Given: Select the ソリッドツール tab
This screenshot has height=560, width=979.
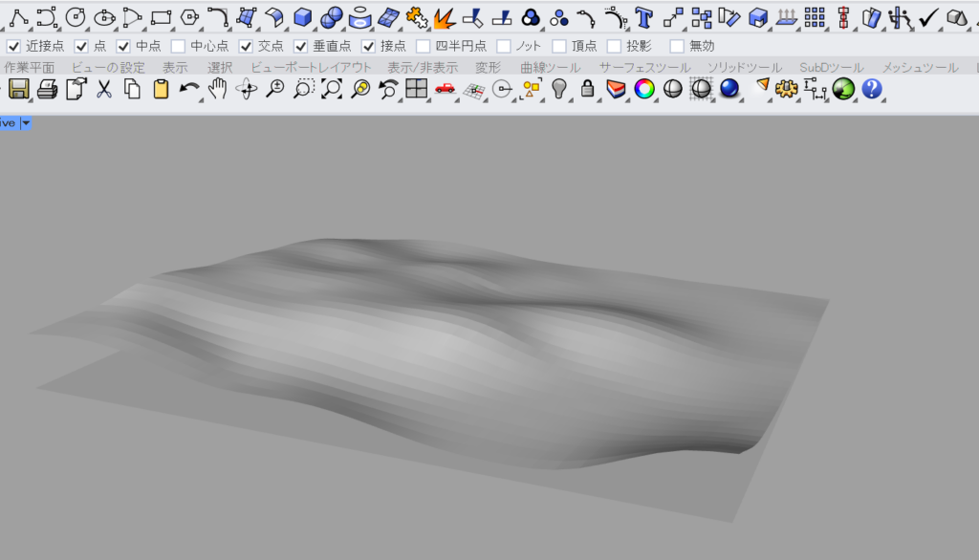Looking at the screenshot, I should [x=744, y=68].
